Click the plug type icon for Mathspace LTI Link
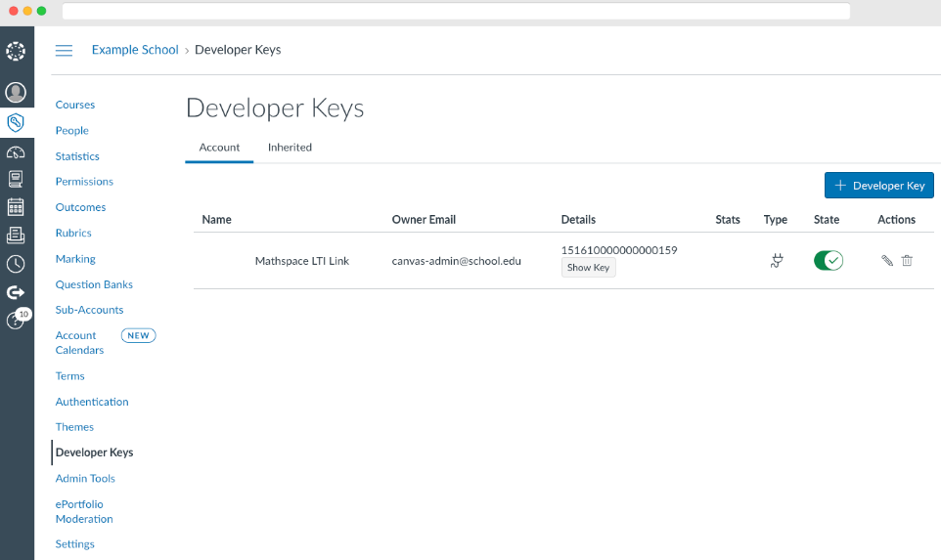 click(777, 261)
